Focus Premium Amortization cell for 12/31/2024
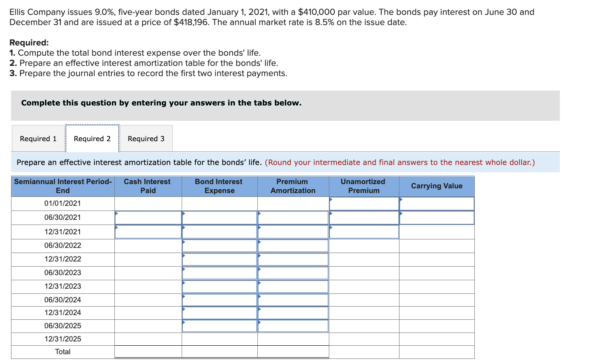This screenshot has width=599, height=364. [x=293, y=313]
